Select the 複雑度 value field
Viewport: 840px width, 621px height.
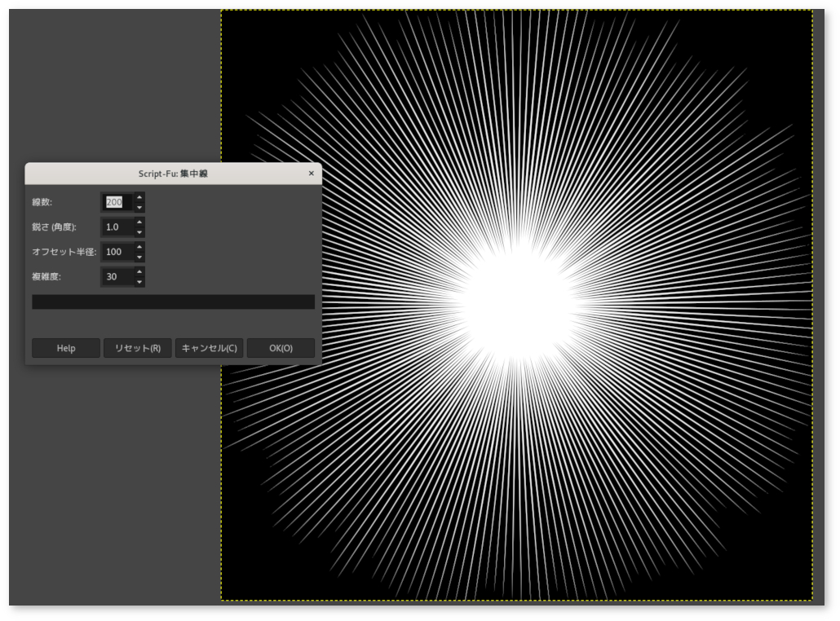(x=117, y=277)
